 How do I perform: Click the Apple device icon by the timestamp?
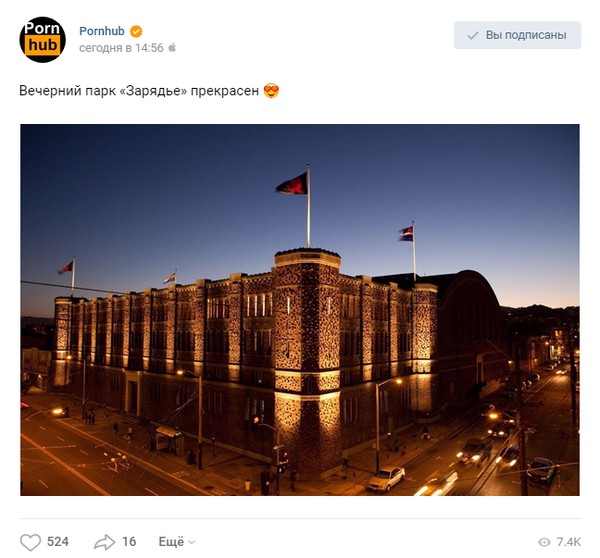pyautogui.click(x=172, y=47)
